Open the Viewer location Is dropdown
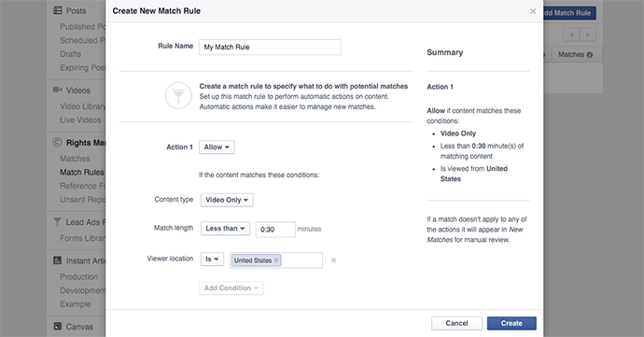This screenshot has width=644, height=337. [212, 259]
